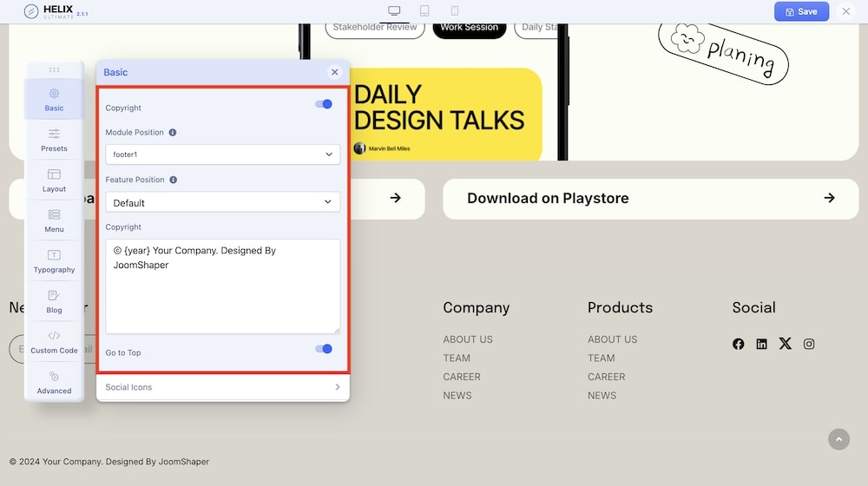Screen dimensions: 868x486
Task: Click inside the Copyright text area
Action: click(222, 295)
